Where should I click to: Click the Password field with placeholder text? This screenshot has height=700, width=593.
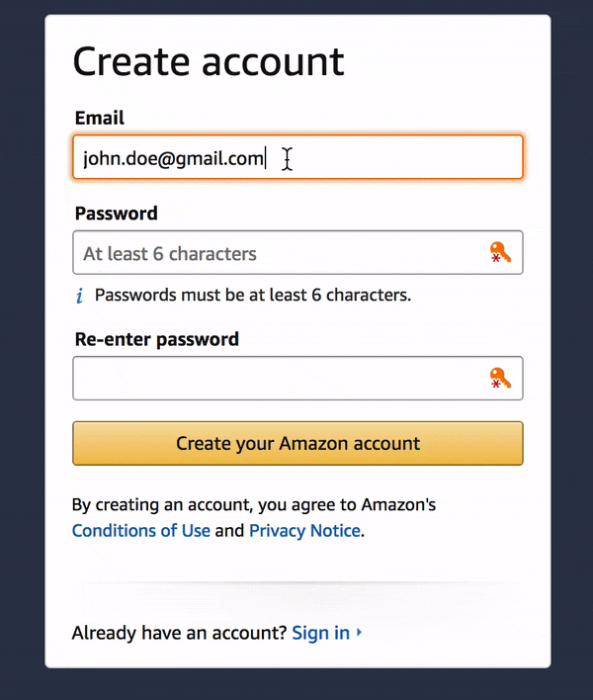277,253
